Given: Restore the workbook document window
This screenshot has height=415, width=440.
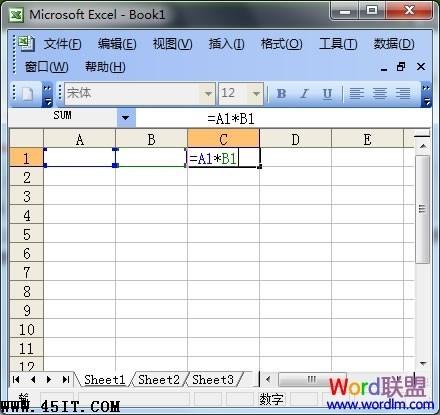Looking at the screenshot, I should tap(401, 67).
